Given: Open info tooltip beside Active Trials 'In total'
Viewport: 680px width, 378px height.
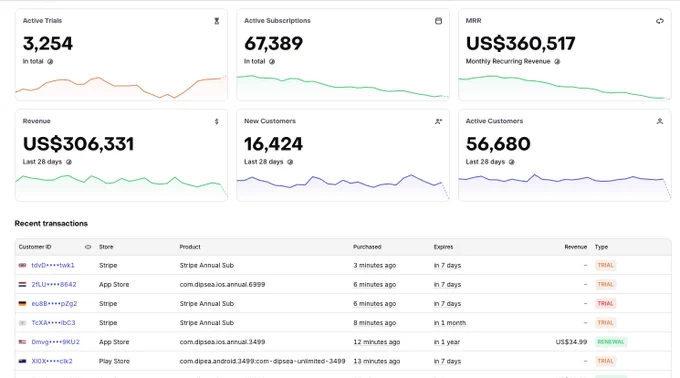Looking at the screenshot, I should coord(50,62).
